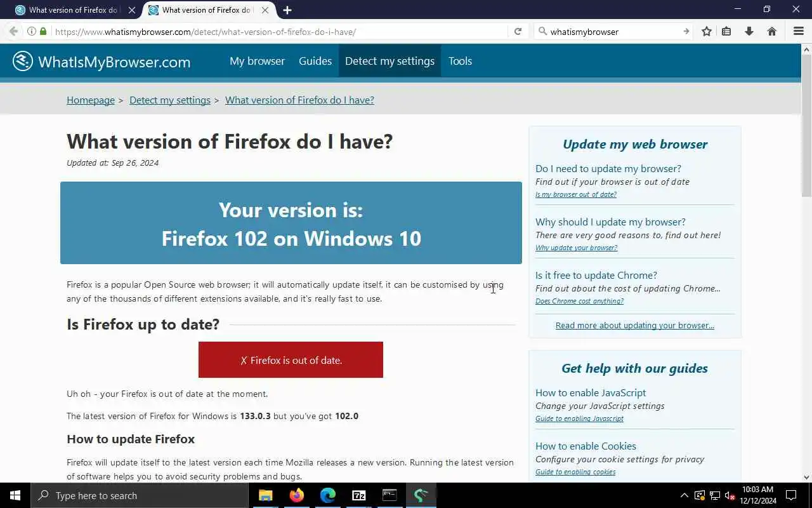Click the page's vertical scrollbar thumb
The width and height of the screenshot is (812, 508).
point(807,125)
